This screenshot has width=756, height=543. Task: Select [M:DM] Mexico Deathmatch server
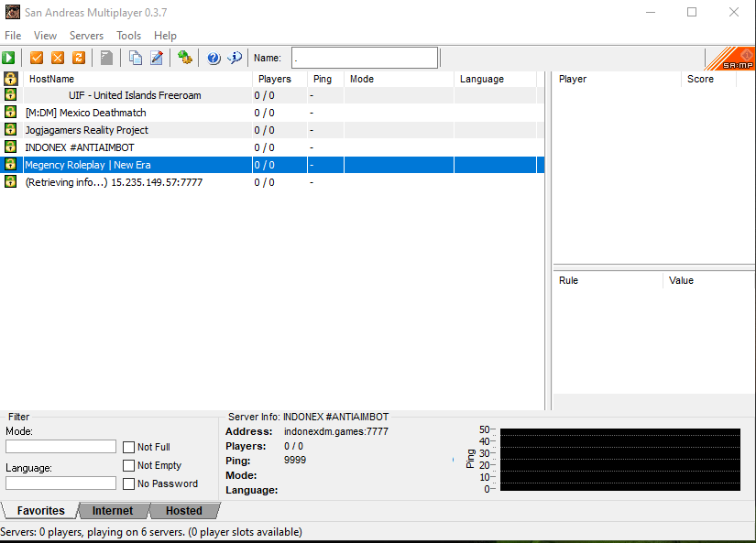(272, 113)
